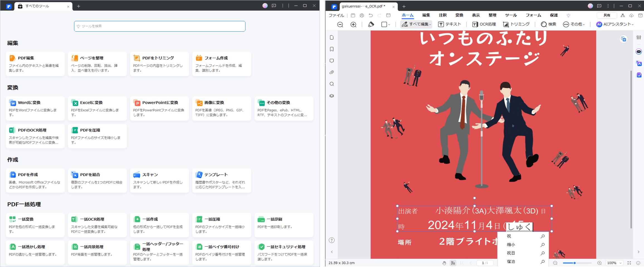This screenshot has height=267, width=644.
Task: Switch to the 編集 ribbon tab
Action: tap(426, 15)
